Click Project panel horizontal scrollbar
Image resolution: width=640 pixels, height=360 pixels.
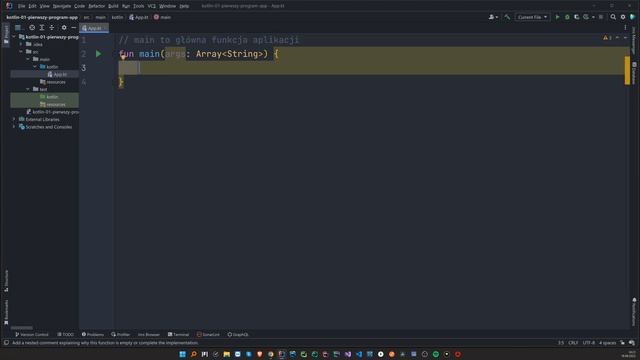[22, 327]
